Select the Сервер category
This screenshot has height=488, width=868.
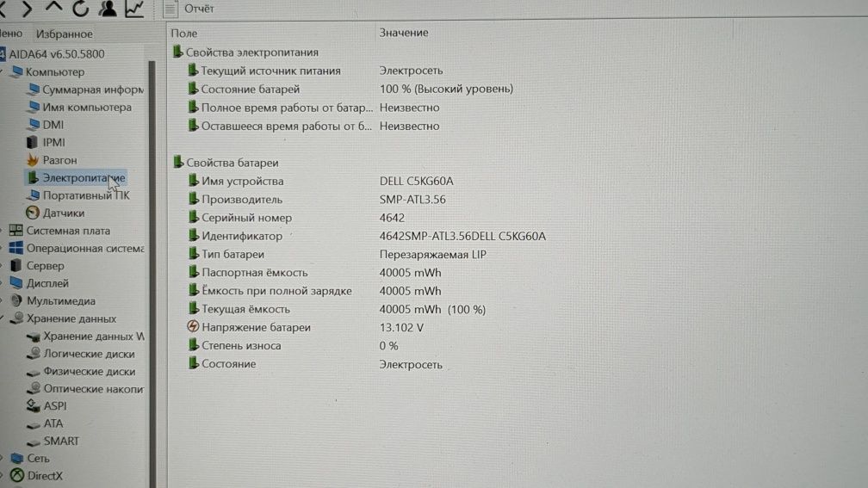point(46,266)
